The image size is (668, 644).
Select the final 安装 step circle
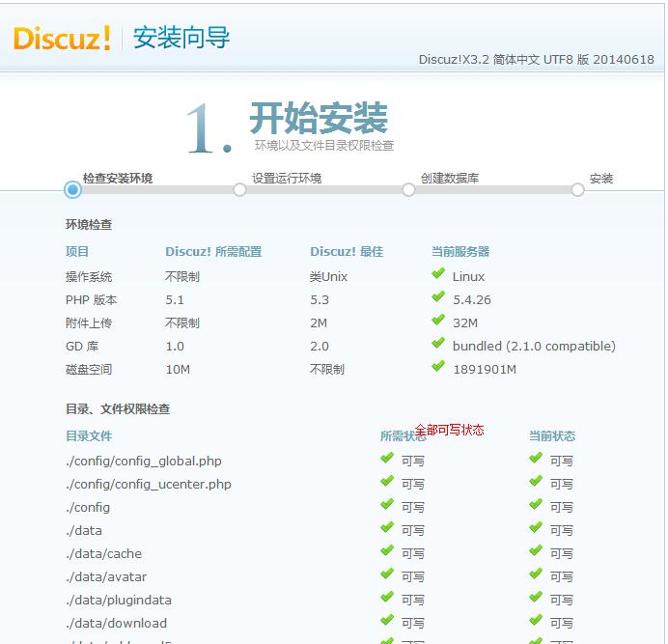[x=577, y=189]
